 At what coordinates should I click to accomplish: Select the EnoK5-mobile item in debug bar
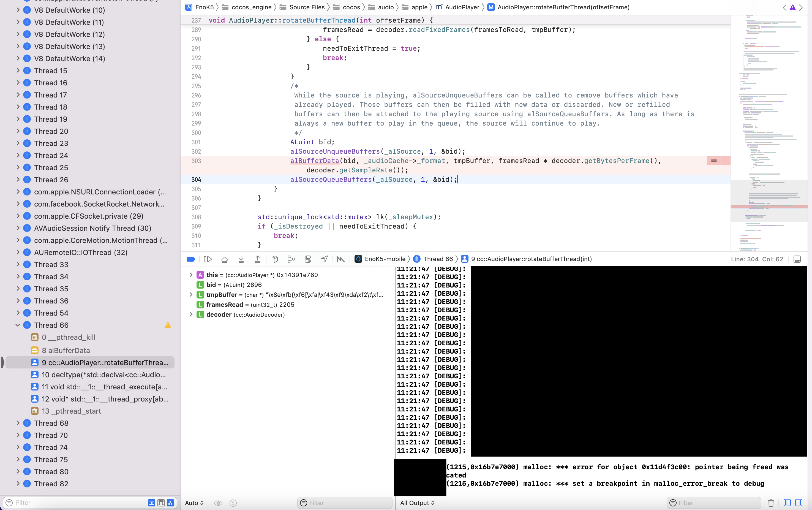(384, 259)
